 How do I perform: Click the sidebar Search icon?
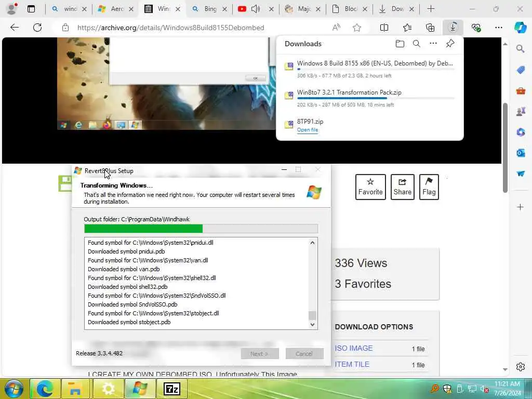point(521,49)
